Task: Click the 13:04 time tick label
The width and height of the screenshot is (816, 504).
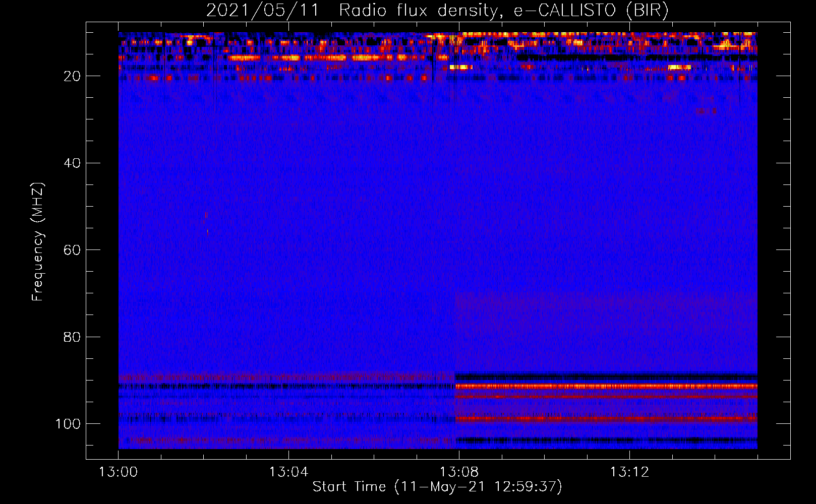Action: pyautogui.click(x=288, y=472)
